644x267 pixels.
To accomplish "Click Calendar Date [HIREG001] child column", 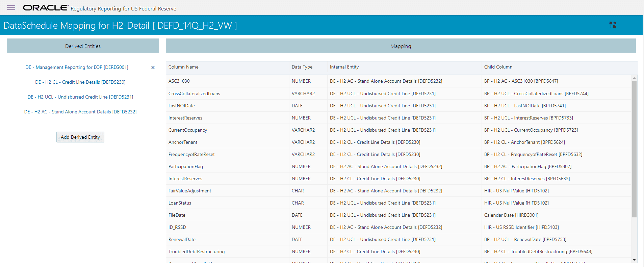I will (511, 215).
